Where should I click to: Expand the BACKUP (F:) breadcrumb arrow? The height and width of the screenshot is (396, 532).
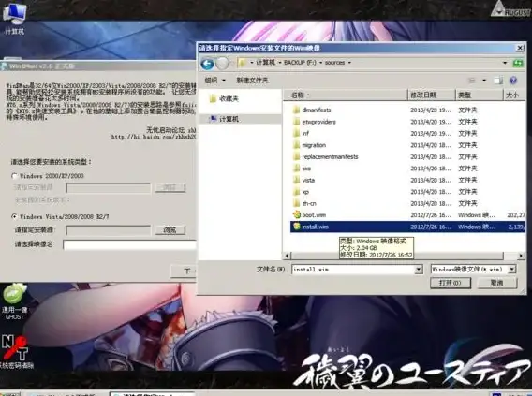click(320, 63)
